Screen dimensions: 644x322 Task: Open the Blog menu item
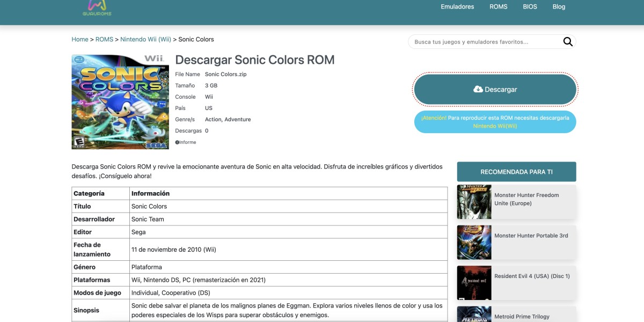(559, 6)
